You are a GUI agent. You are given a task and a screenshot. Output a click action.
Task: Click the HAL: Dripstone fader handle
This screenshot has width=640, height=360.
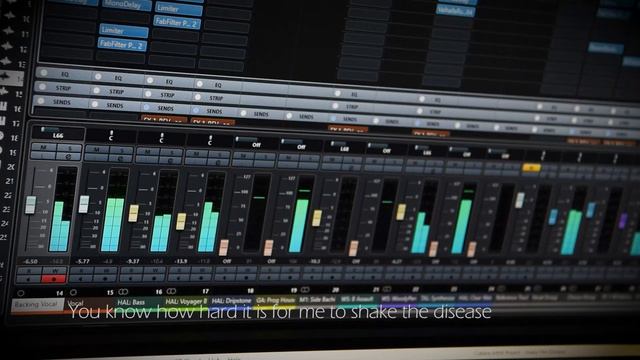pyautogui.click(x=224, y=248)
